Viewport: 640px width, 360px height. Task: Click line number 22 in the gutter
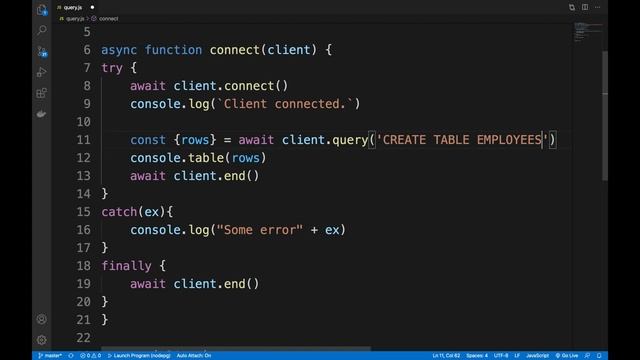(84, 338)
